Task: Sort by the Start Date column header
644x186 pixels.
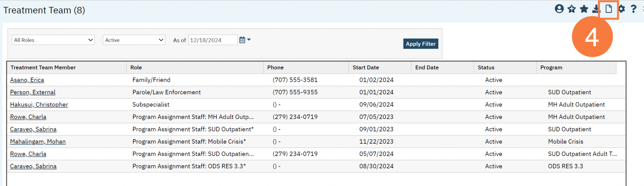Action: (x=366, y=67)
